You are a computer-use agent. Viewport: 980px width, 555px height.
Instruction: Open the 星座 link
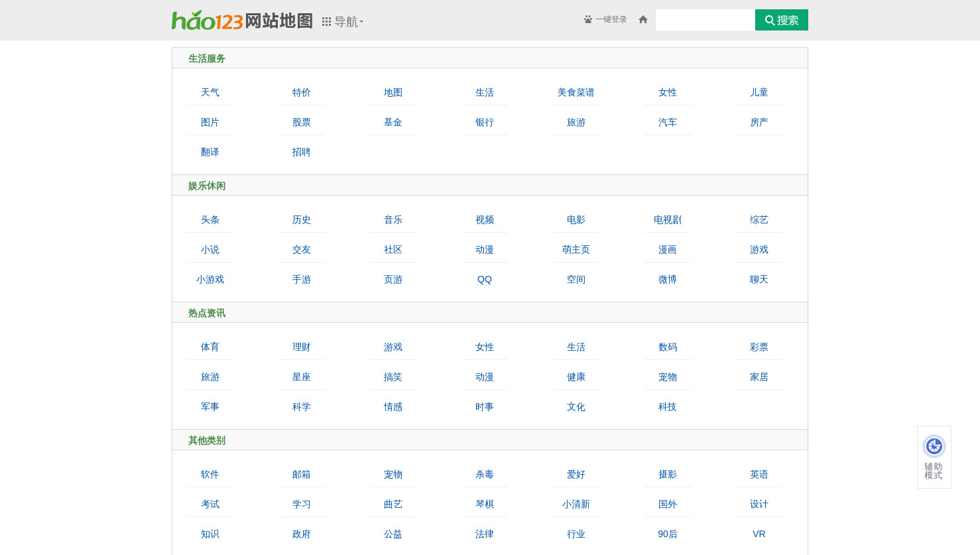[x=302, y=377]
